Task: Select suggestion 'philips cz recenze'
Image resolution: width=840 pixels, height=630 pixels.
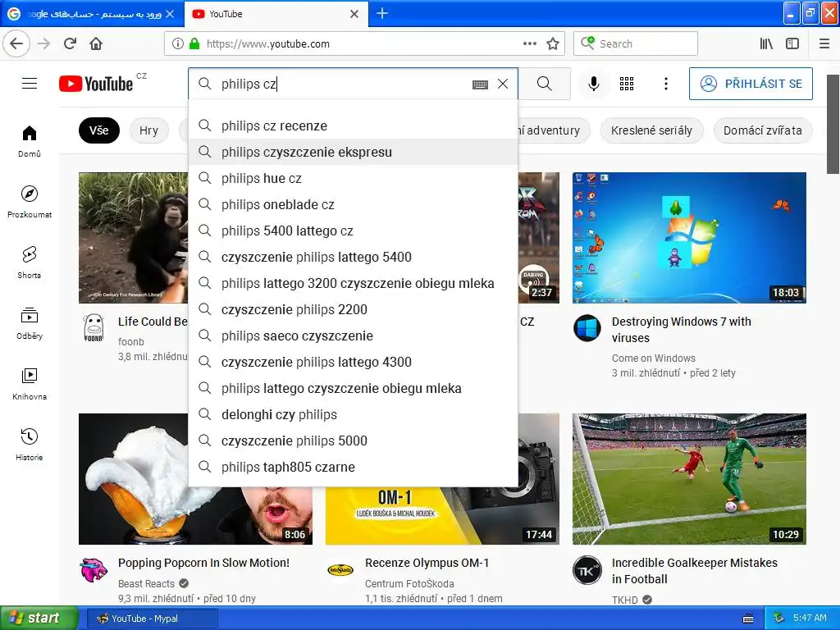Action: pos(354,126)
